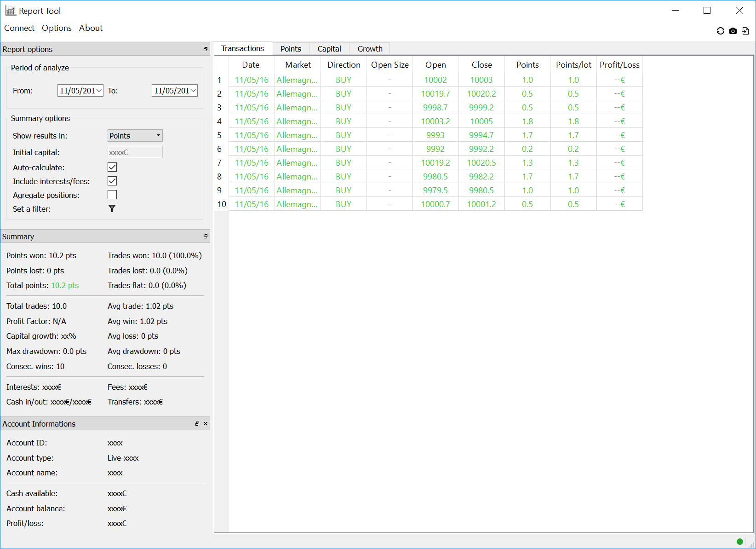Float the Summary panel
756x549 pixels.
[x=206, y=237]
